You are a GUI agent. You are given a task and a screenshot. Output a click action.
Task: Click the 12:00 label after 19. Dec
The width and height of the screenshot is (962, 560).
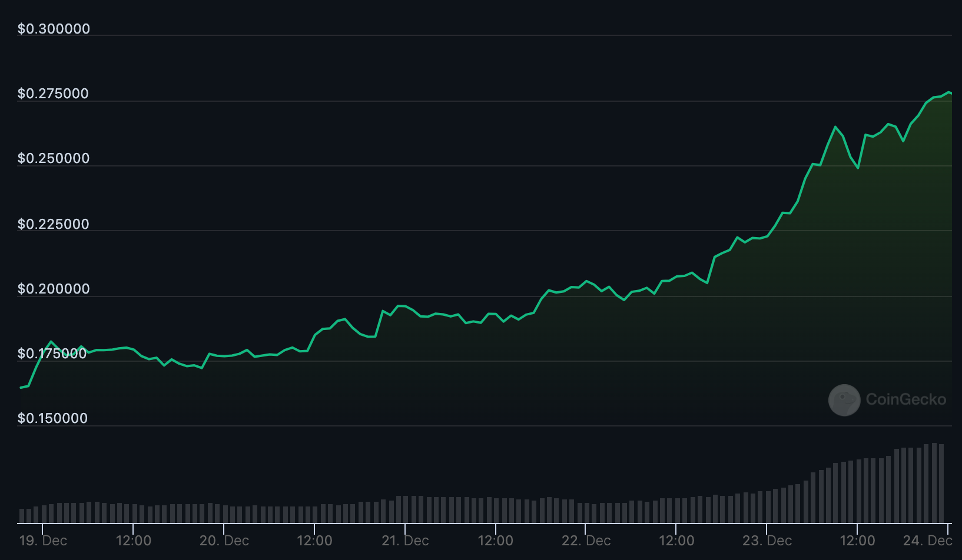134,541
